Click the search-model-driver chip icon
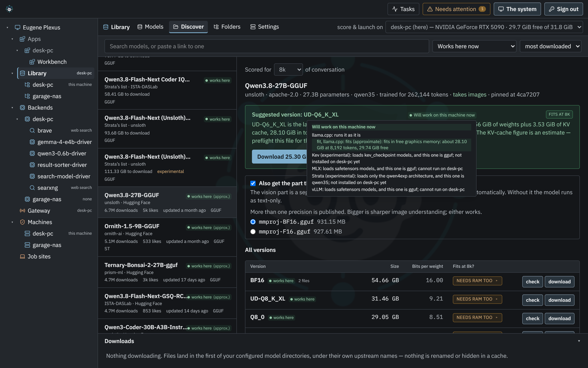 pos(32,176)
